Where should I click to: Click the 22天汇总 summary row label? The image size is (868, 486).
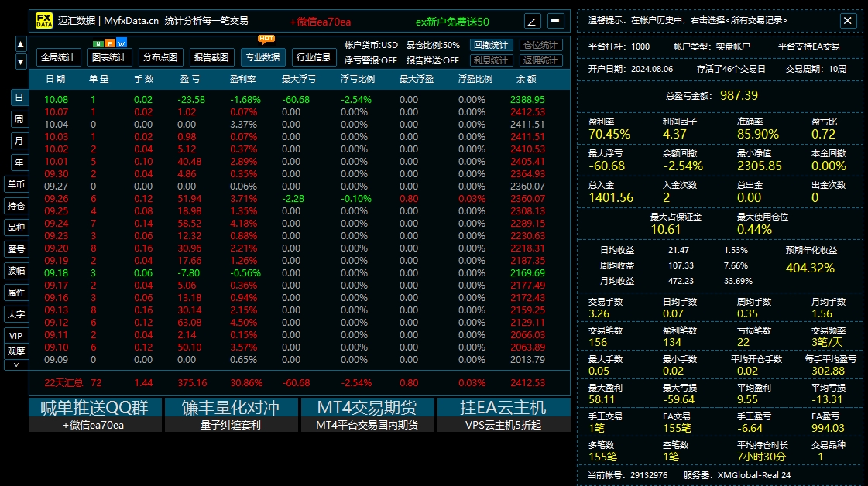pos(63,383)
